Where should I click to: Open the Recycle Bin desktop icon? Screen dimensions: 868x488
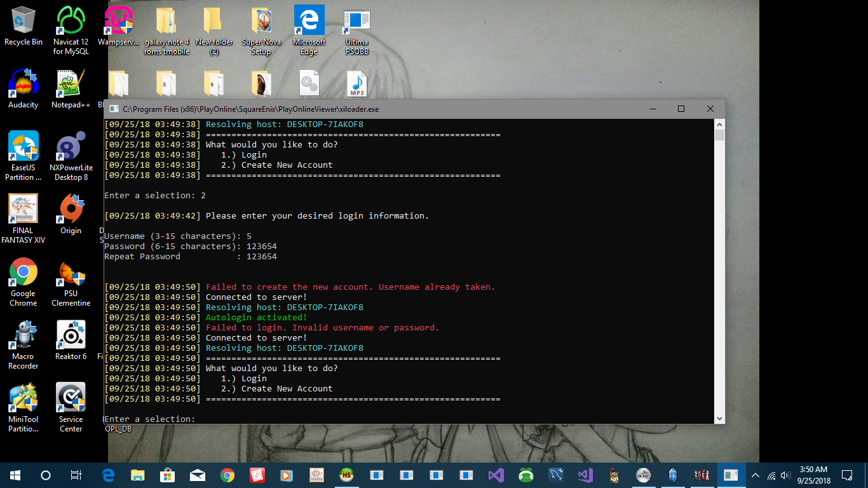tap(23, 22)
